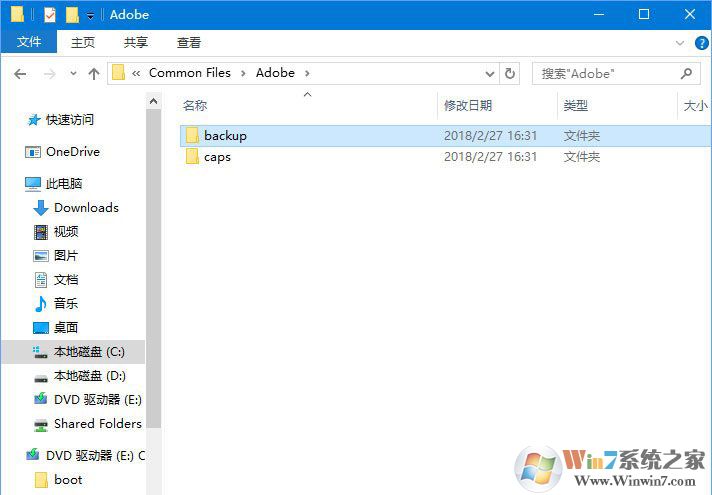Open the Quick Access Toolbar customize arrow
The width and height of the screenshot is (712, 495).
click(x=90, y=16)
